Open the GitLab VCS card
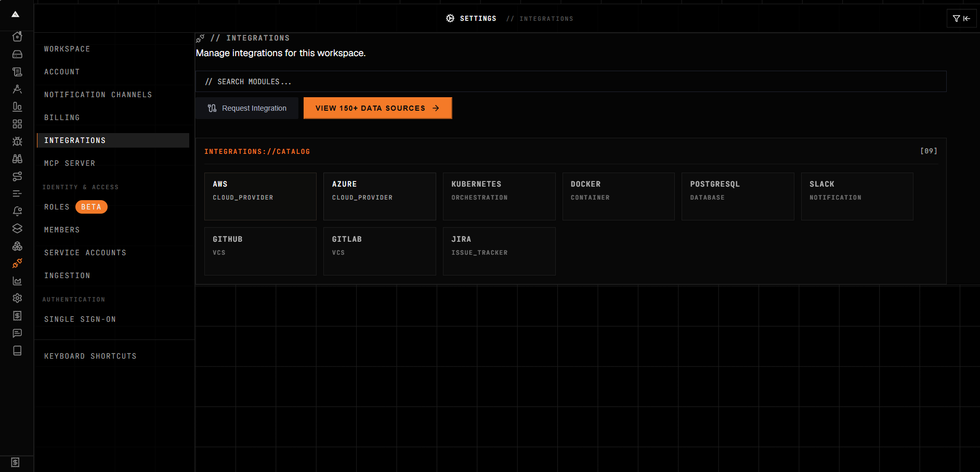The image size is (980, 472). coord(380,252)
